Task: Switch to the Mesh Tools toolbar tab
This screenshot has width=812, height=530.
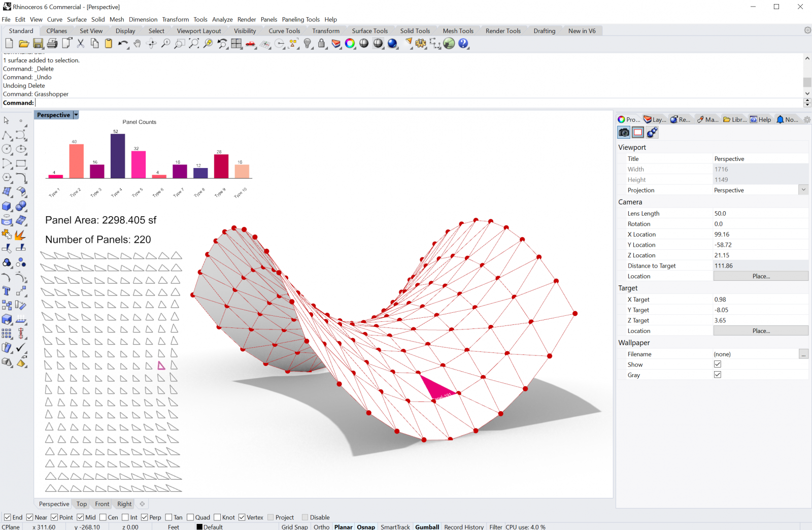Action: pyautogui.click(x=458, y=31)
